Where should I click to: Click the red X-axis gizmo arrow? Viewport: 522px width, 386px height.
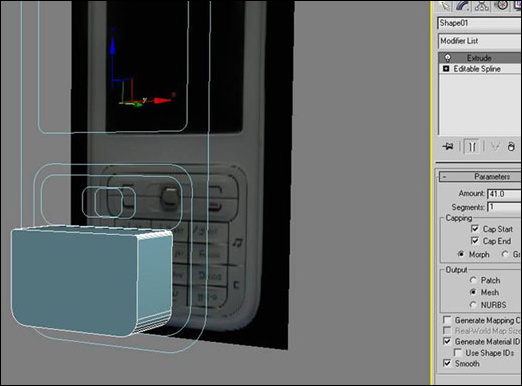tap(162, 100)
